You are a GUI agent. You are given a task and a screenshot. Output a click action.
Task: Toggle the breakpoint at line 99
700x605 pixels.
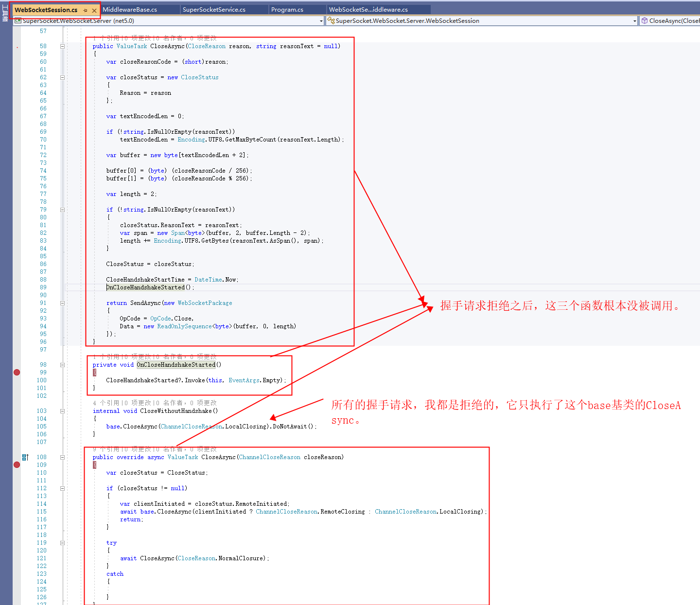pos(17,372)
